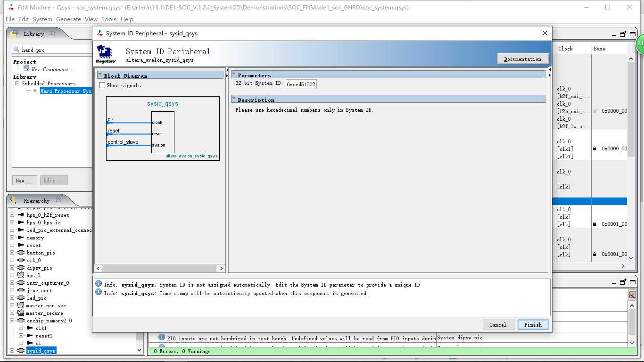Click the button_pio component icon in Hierarchy
This screenshot has height=362, width=644.
[21, 253]
